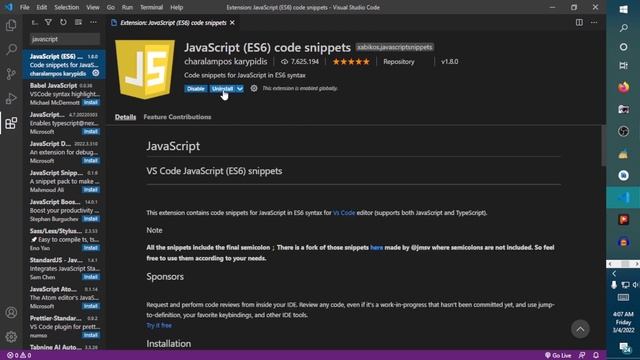Click the version label v1.8.0
This screenshot has height=360, width=640.
click(449, 62)
